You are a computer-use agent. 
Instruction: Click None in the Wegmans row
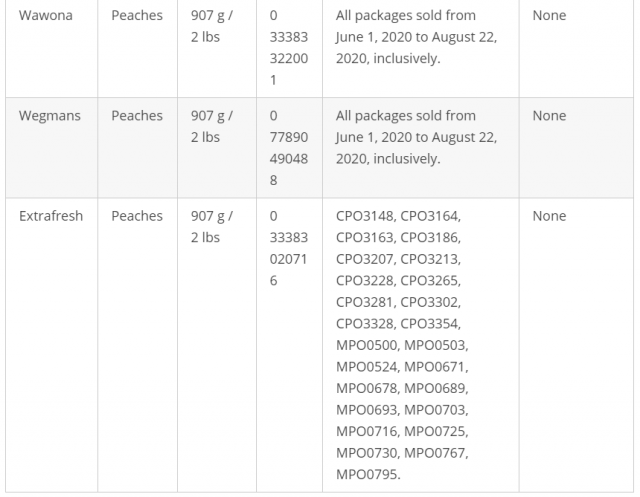[x=549, y=116]
